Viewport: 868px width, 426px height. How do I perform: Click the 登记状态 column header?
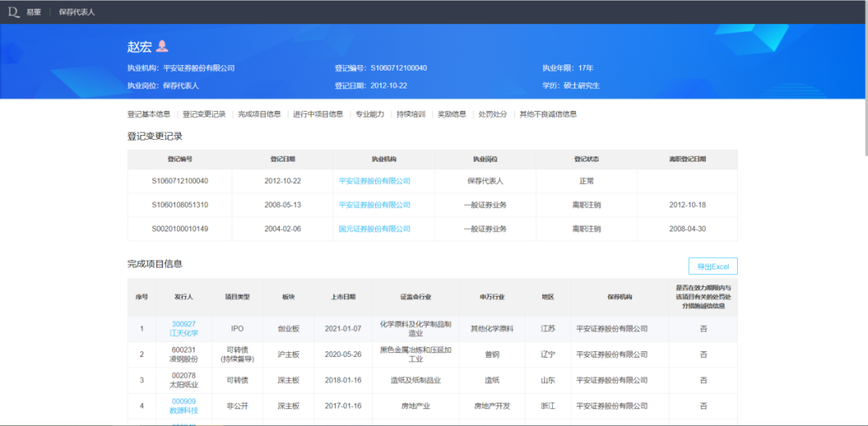(x=586, y=159)
